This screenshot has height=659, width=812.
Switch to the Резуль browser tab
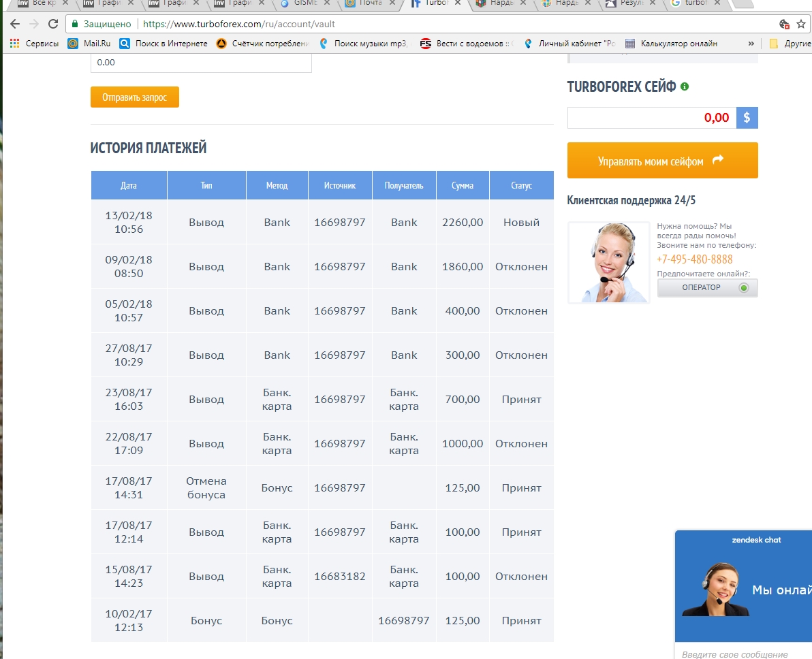pyautogui.click(x=631, y=3)
